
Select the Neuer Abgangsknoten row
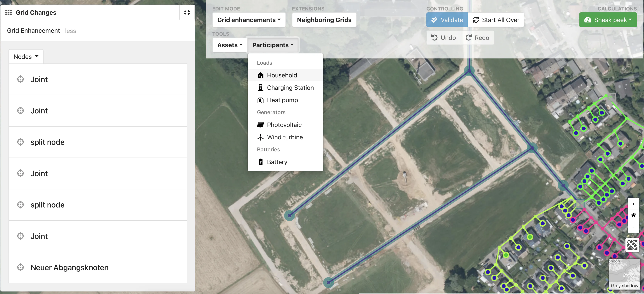click(98, 267)
